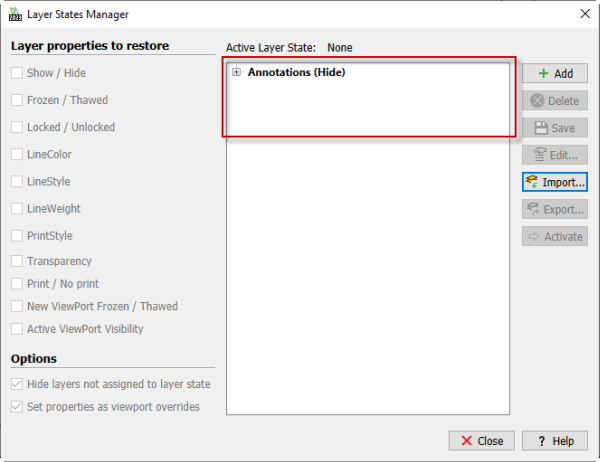Toggle the Frozen / Thawed checkbox

pos(17,100)
